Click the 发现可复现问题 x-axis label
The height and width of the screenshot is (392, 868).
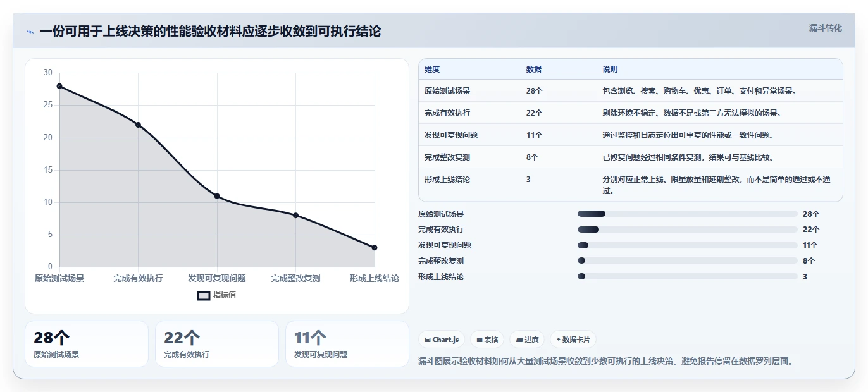point(217,278)
